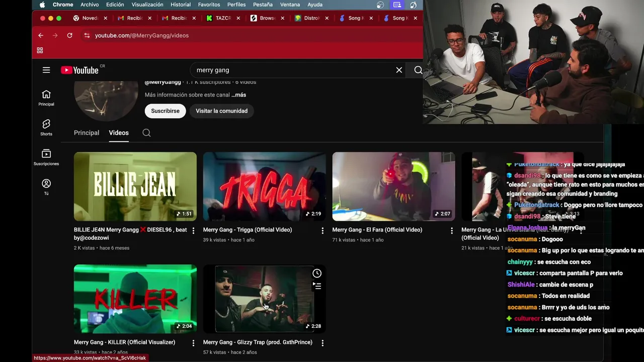
Task: Switch to the TAZCR browser tab
Action: 223,18
